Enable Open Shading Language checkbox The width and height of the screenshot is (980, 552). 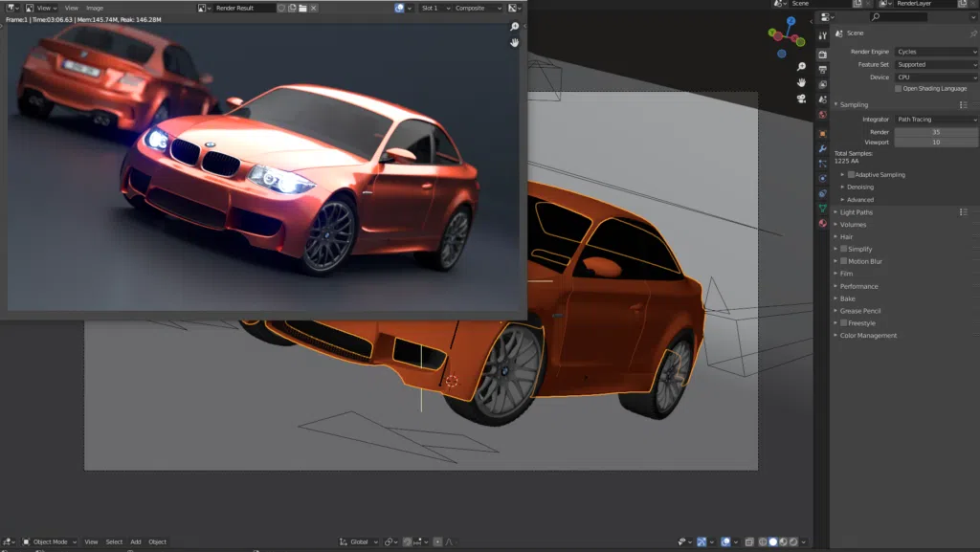point(898,89)
